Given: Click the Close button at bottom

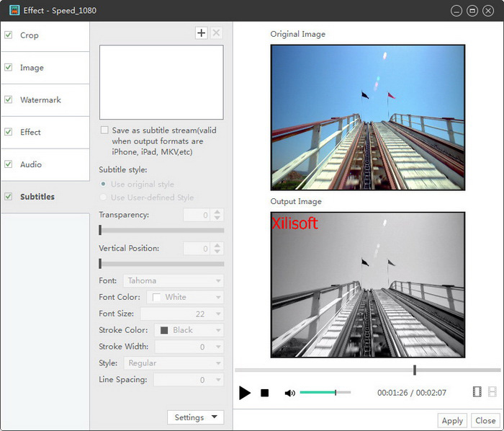Looking at the screenshot, I should [485, 421].
